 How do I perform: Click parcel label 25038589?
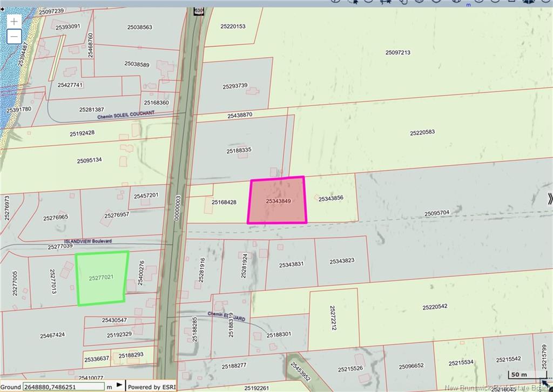pyautogui.click(x=137, y=64)
